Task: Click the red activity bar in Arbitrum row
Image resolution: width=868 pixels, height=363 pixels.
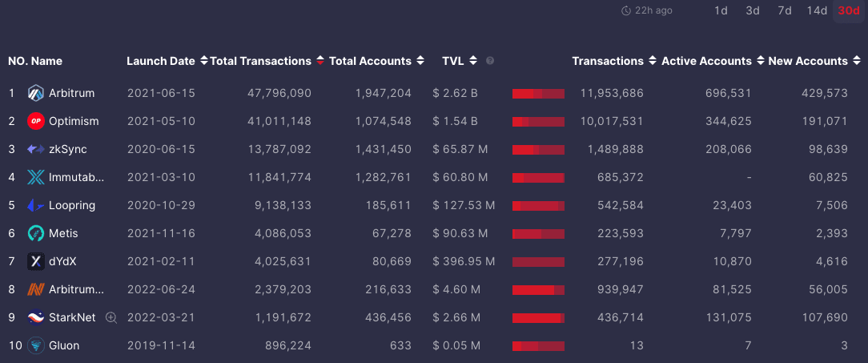Action: click(538, 94)
